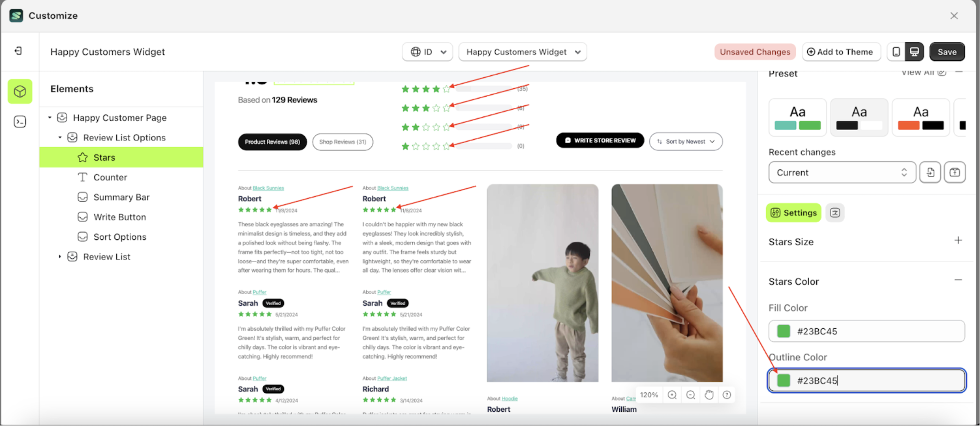Open the ID language dropdown
Image resolution: width=980 pixels, height=429 pixels.
(427, 52)
